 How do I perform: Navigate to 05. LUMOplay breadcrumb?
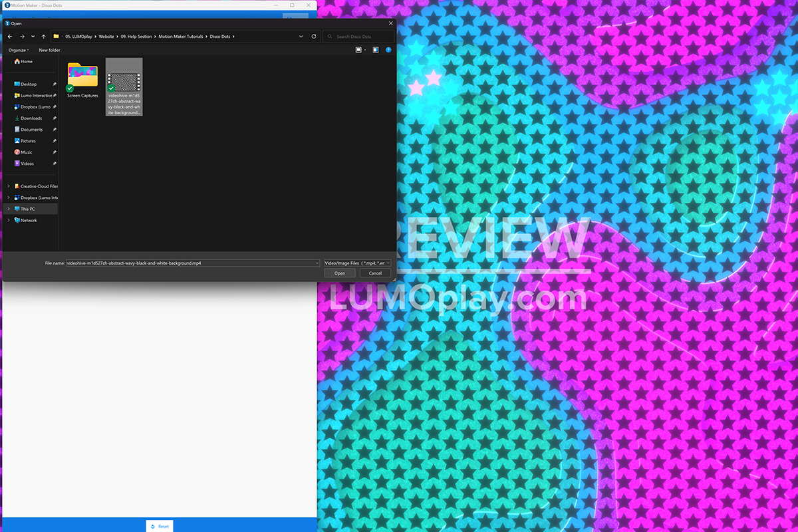pos(80,37)
